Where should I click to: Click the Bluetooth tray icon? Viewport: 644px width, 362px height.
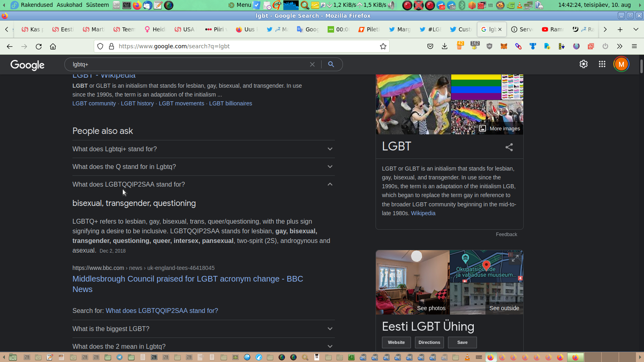(462, 5)
